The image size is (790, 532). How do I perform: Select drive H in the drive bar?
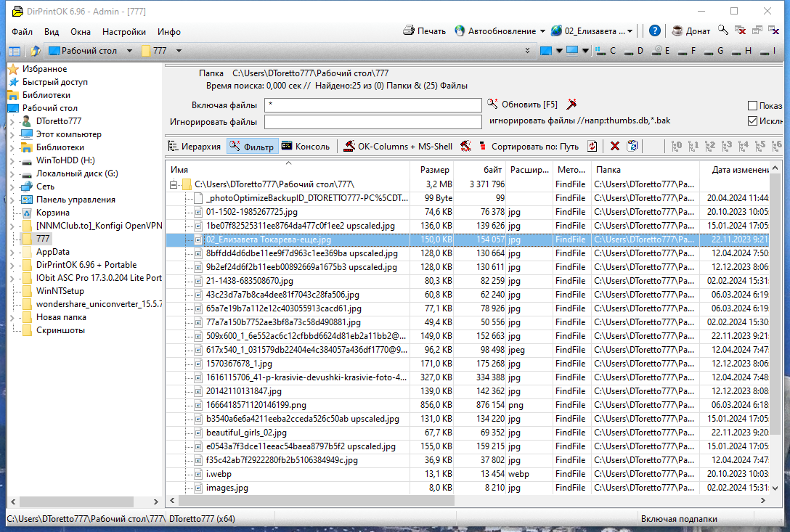741,50
